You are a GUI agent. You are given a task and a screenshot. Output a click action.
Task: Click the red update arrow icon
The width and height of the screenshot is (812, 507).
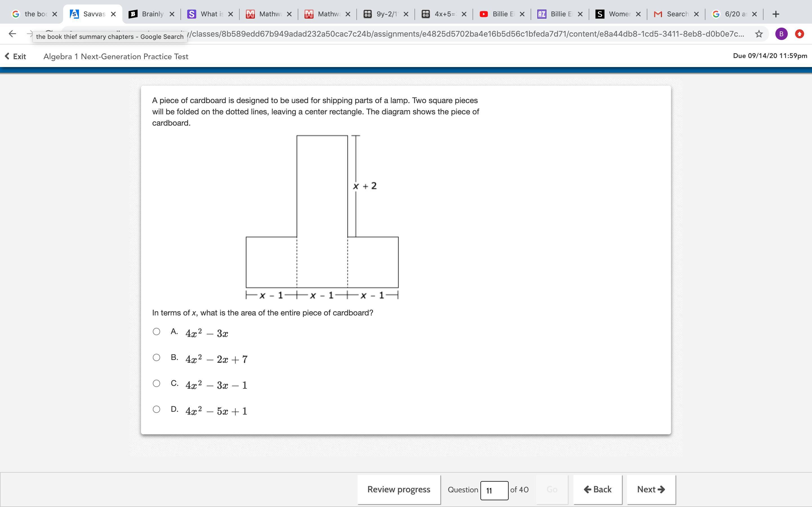coord(800,34)
